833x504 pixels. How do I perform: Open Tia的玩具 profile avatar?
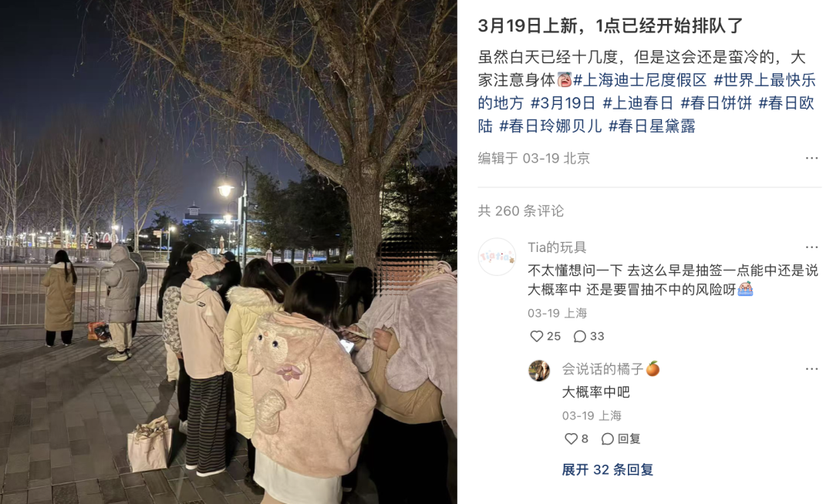point(497,257)
